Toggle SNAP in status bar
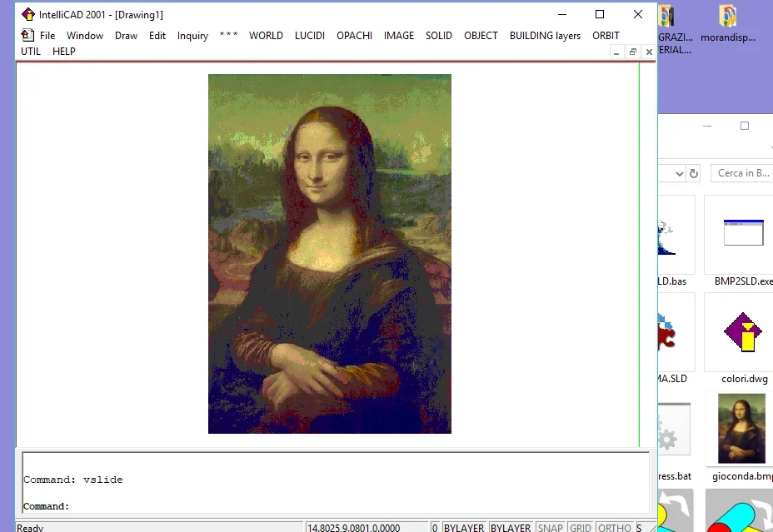This screenshot has height=532, width=773. pyautogui.click(x=550, y=528)
